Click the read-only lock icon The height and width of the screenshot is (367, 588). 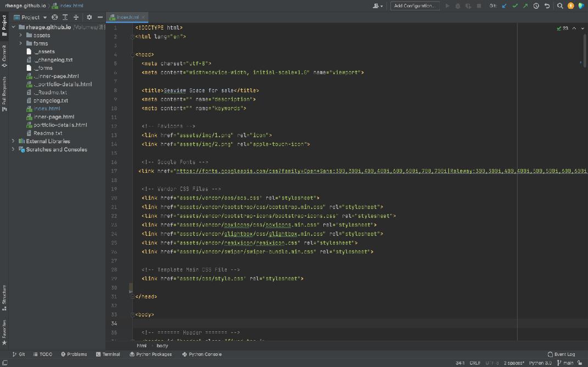(x=580, y=363)
